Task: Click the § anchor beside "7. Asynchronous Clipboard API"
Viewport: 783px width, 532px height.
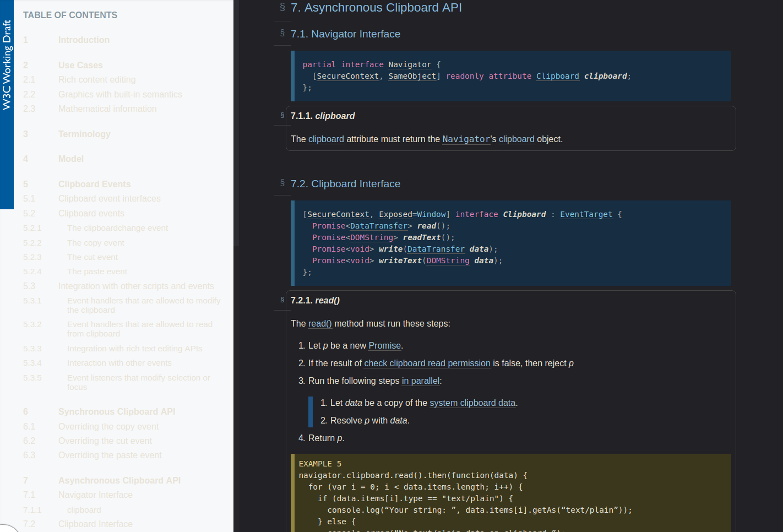Action: click(x=282, y=7)
